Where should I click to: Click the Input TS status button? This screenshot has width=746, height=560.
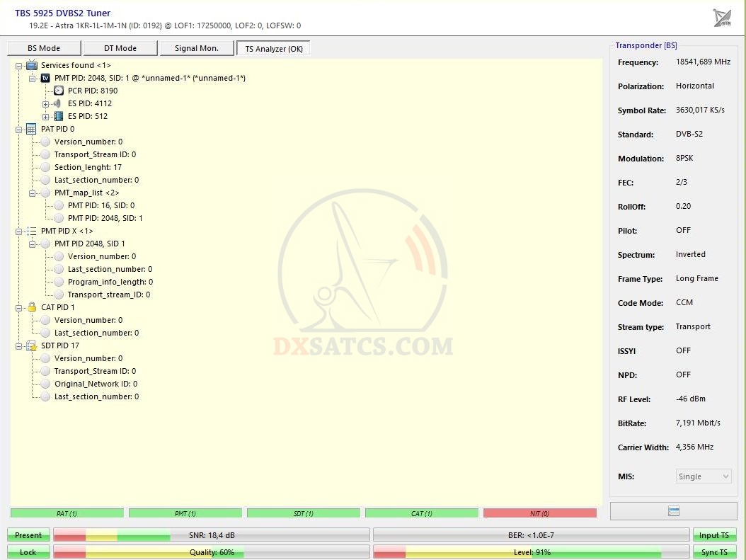(x=714, y=535)
